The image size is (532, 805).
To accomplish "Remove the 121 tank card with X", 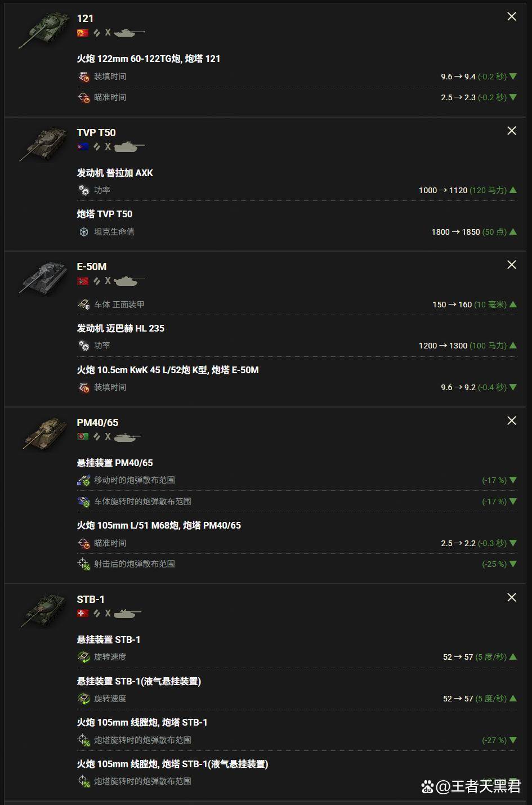I will [x=512, y=17].
